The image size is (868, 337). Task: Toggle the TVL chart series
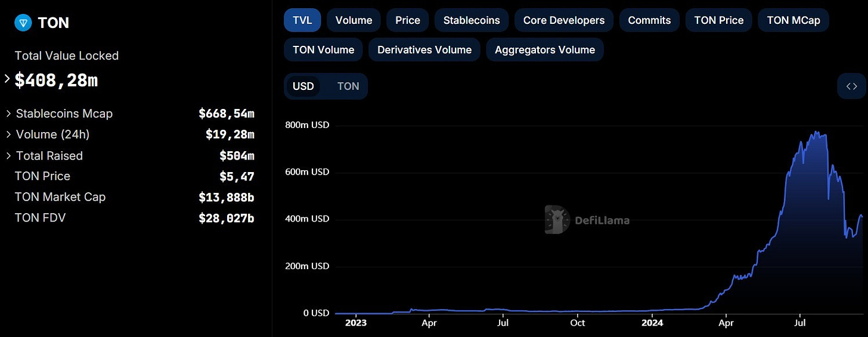click(302, 20)
